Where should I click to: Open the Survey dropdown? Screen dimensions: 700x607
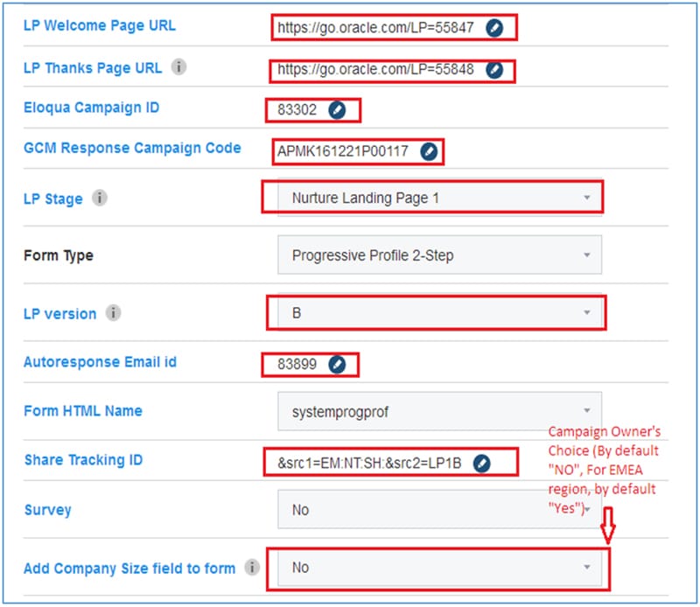click(439, 509)
